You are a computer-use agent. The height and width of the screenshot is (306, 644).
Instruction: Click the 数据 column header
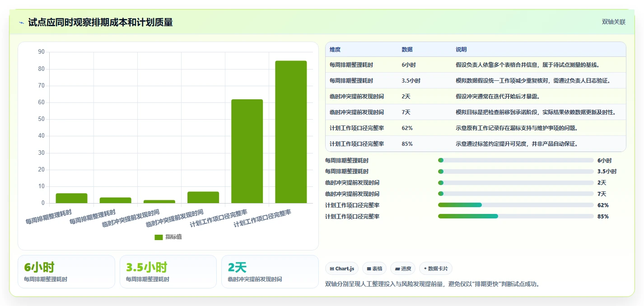(407, 50)
